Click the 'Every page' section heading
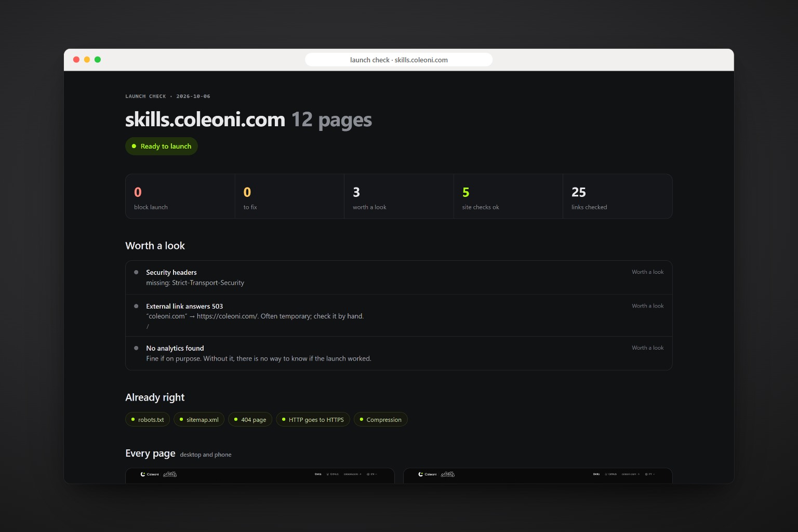This screenshot has width=798, height=532. pyautogui.click(x=150, y=454)
